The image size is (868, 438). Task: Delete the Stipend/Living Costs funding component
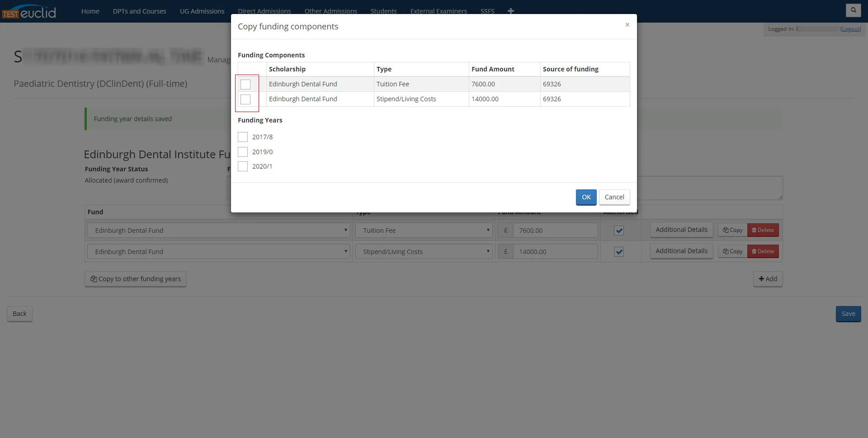click(x=763, y=251)
